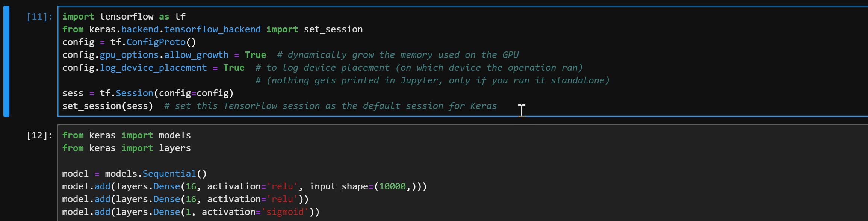
Task: Place cursor on 'from keras import models'
Action: [126, 135]
